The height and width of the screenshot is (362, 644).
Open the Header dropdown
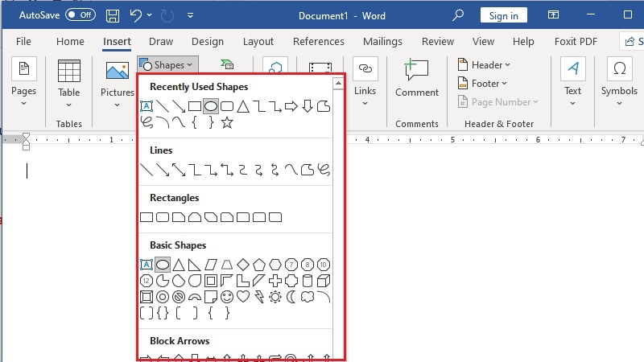pyautogui.click(x=484, y=65)
